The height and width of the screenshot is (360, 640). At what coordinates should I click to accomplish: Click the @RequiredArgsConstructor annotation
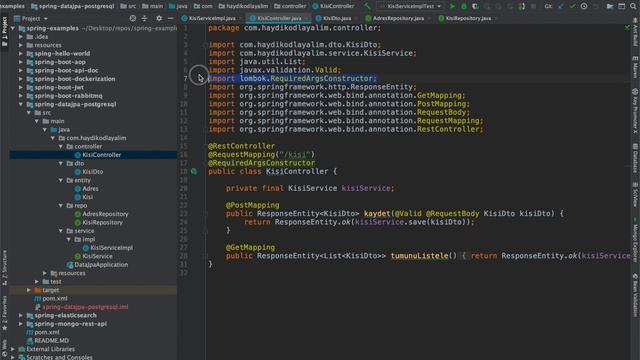[x=262, y=163]
